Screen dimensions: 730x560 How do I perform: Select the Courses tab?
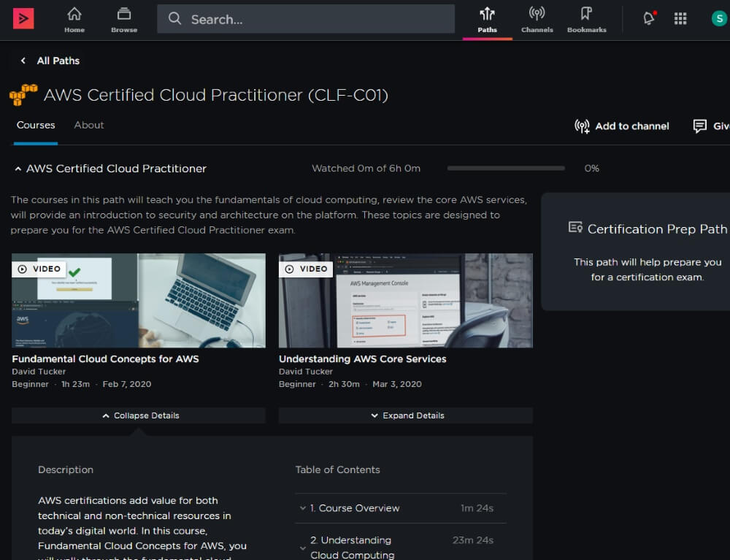[x=36, y=126]
